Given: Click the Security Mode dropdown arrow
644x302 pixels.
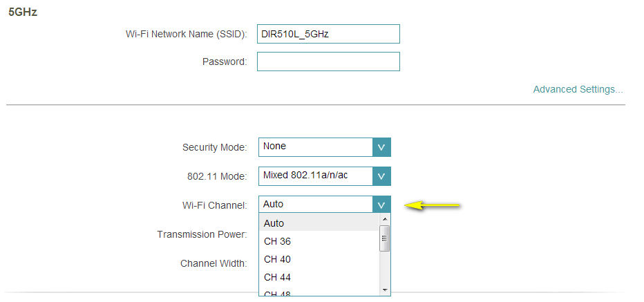Looking at the screenshot, I should 381,147.
